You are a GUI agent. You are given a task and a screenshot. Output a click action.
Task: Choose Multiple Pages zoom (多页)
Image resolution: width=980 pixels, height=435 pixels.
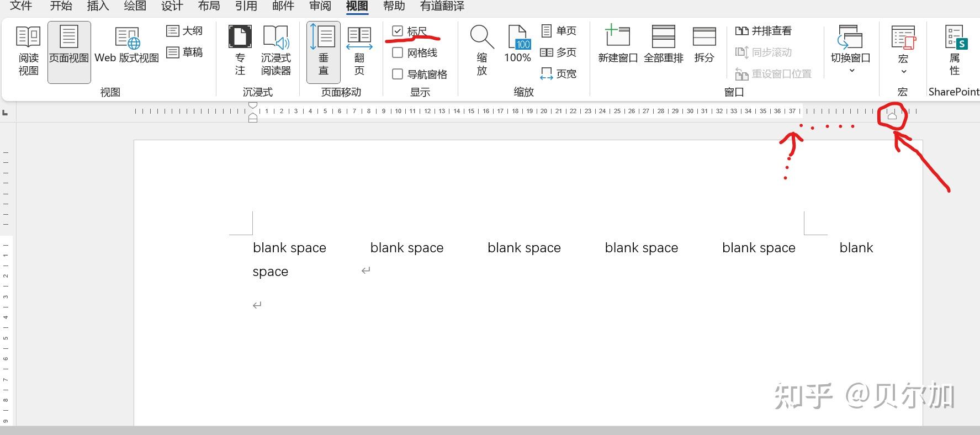coord(559,52)
